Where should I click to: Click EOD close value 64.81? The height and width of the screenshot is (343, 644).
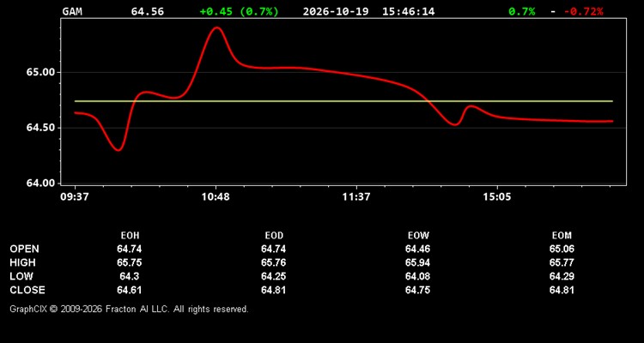click(x=274, y=290)
